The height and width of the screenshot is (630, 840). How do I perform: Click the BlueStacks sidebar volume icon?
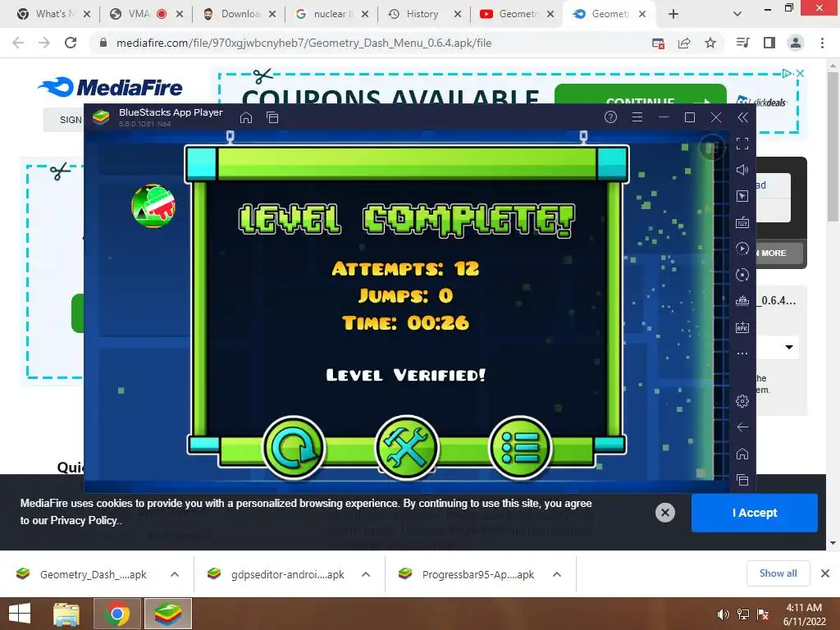[x=742, y=170]
